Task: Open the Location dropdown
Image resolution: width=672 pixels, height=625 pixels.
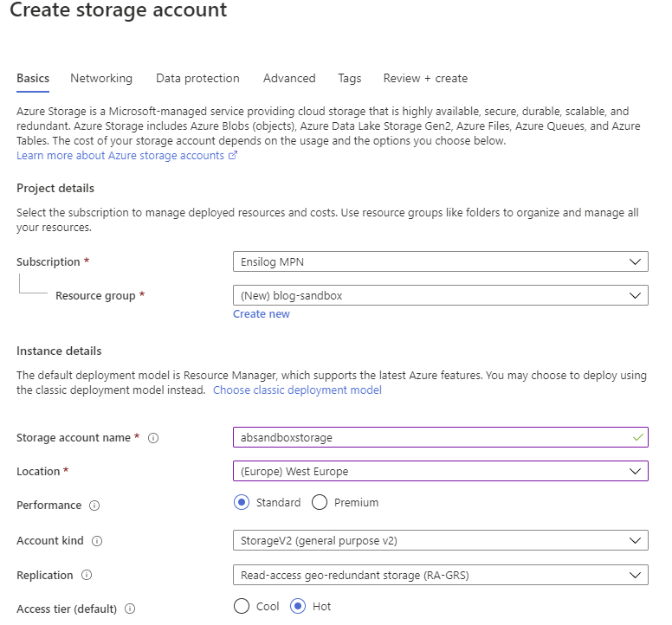Action: pos(441,471)
